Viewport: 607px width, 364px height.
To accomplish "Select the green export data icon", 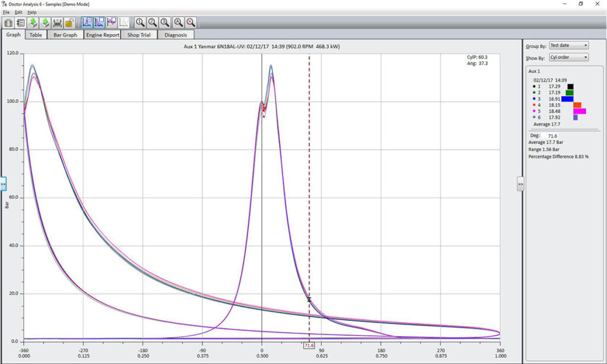I will (x=46, y=23).
